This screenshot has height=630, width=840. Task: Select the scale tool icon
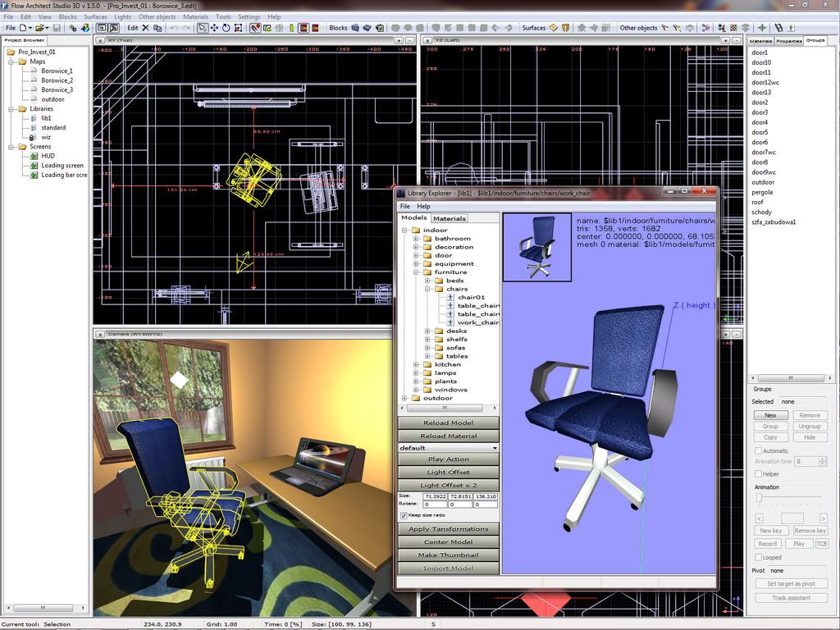point(239,28)
